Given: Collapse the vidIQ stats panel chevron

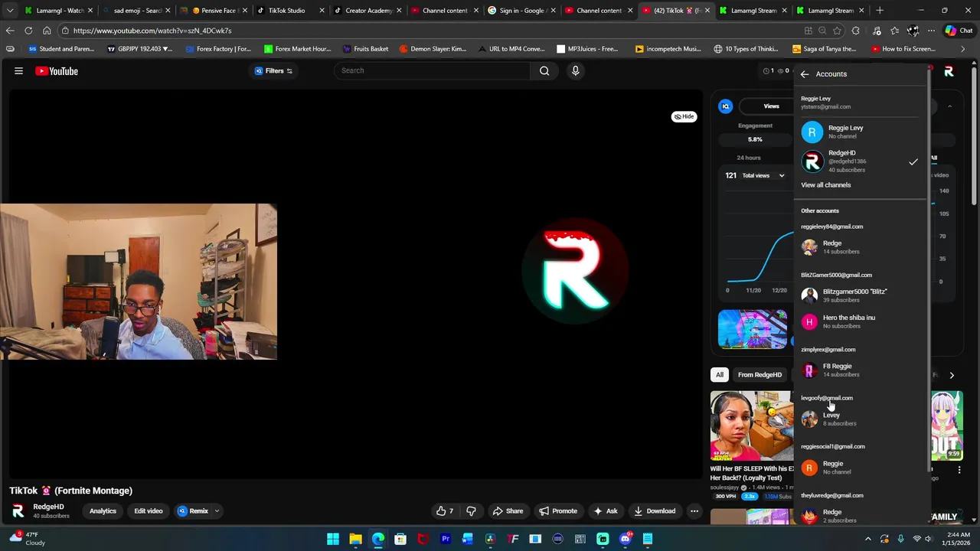Looking at the screenshot, I should coord(949,106).
